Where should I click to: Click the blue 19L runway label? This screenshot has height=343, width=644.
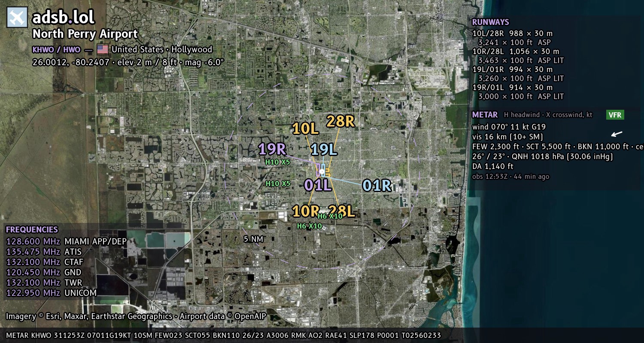[324, 150]
